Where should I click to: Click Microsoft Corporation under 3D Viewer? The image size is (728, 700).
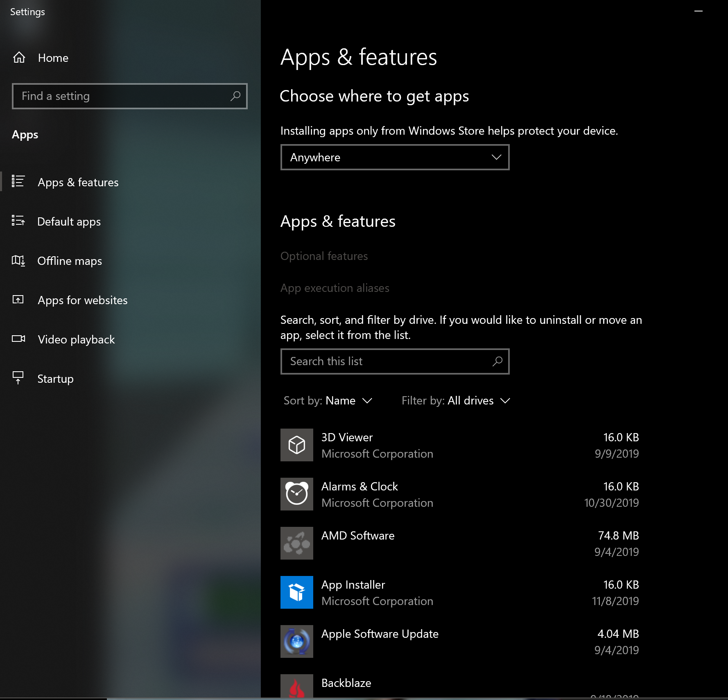pyautogui.click(x=377, y=454)
